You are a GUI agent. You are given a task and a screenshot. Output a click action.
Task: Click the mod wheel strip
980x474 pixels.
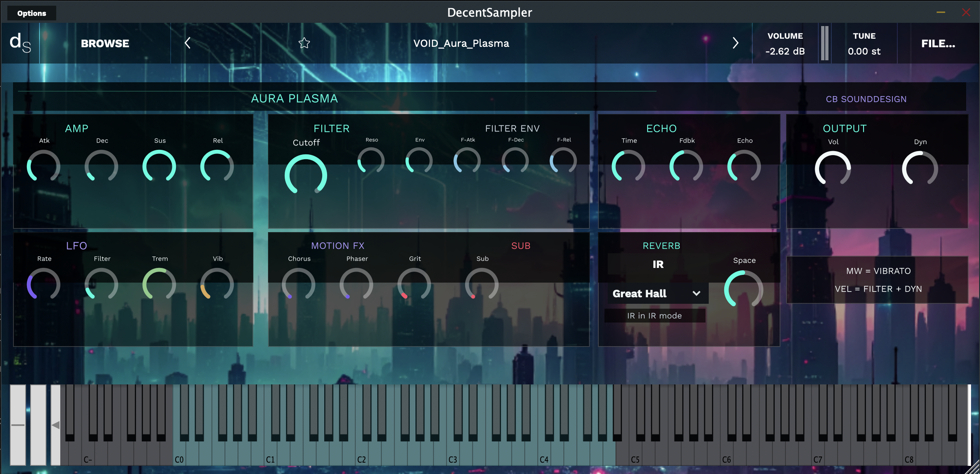coord(38,425)
